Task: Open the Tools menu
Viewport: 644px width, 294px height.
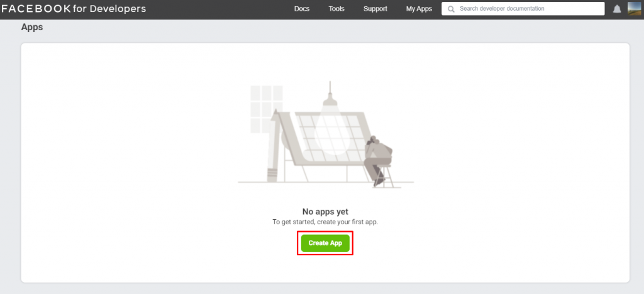Action: point(336,9)
